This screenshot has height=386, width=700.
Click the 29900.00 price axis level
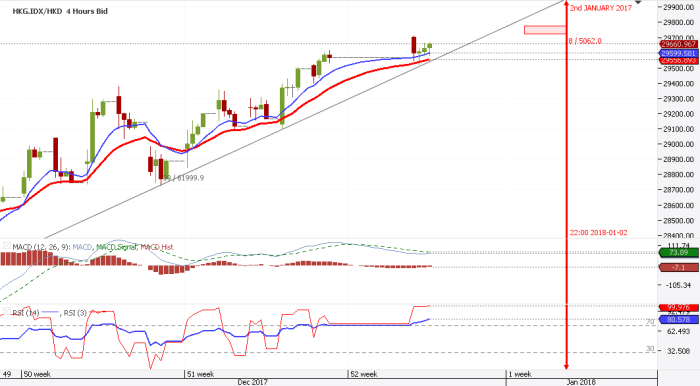pos(678,7)
